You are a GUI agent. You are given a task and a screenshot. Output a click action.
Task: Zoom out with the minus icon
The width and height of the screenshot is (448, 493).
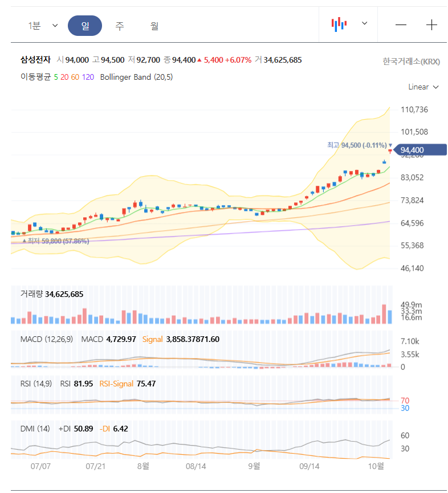[401, 25]
